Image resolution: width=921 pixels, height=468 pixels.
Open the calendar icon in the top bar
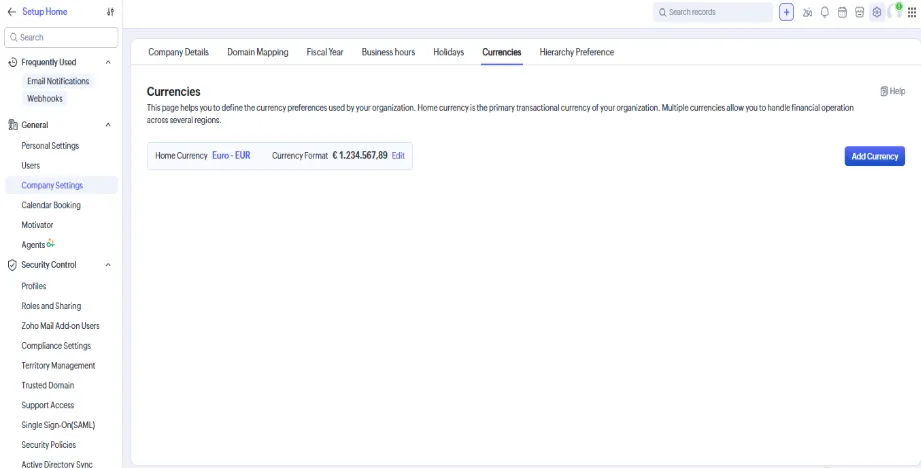(842, 12)
